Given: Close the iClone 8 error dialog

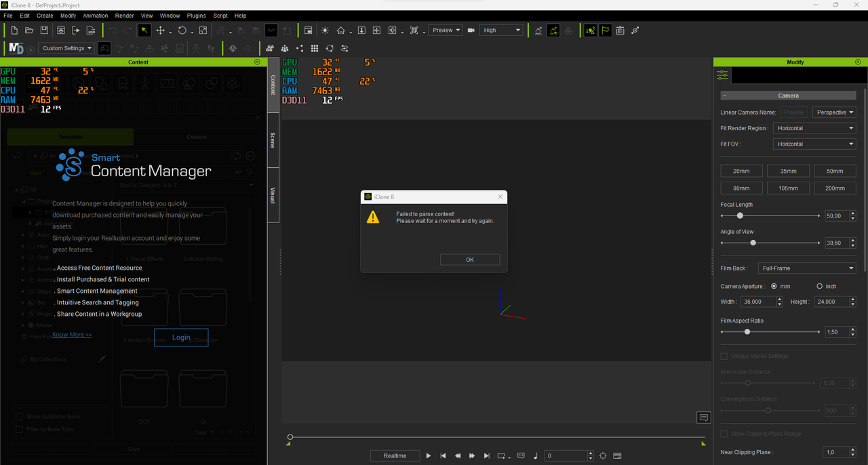Looking at the screenshot, I should (x=500, y=197).
